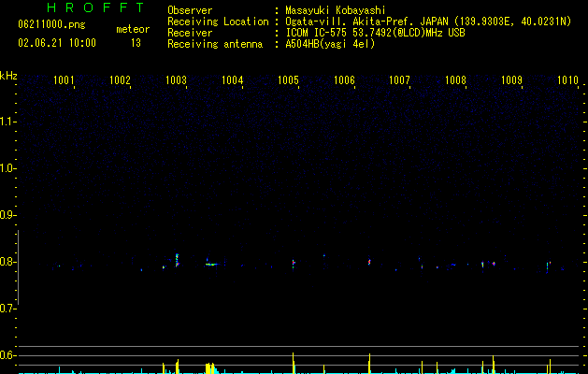Image resolution: width=588 pixels, height=374 pixels.
Task: Click the ICOM IC-575 receiver value
Action: pyautogui.click(x=375, y=33)
